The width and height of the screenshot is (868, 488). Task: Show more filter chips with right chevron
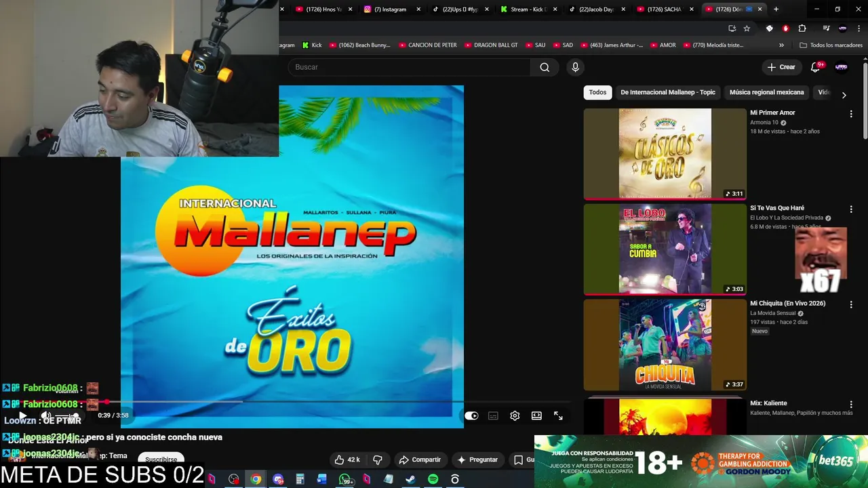click(844, 95)
